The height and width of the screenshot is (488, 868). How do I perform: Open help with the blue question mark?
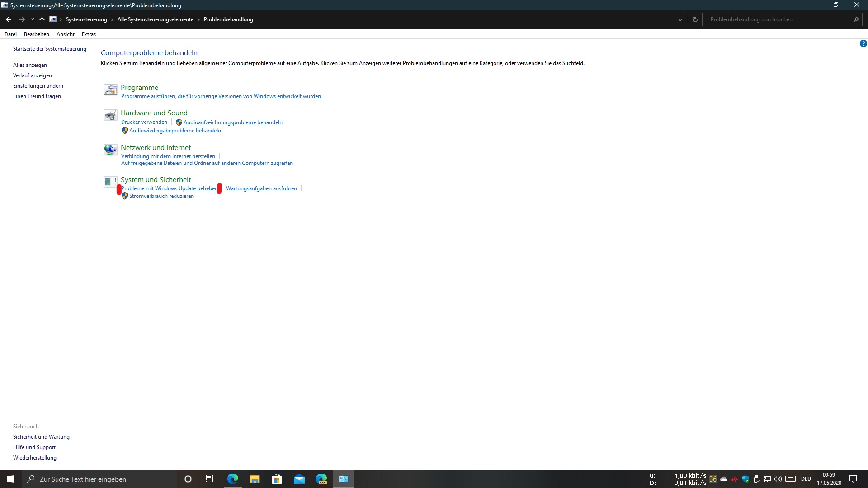pos(863,44)
